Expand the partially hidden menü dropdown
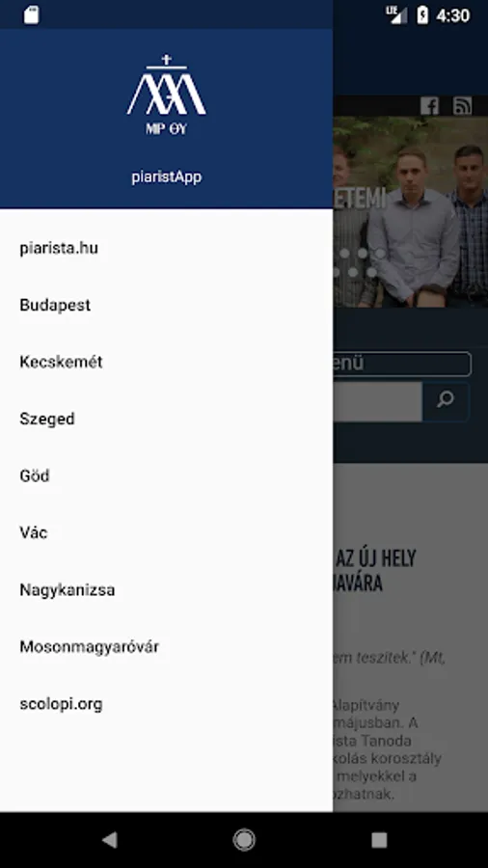 pyautogui.click(x=402, y=364)
